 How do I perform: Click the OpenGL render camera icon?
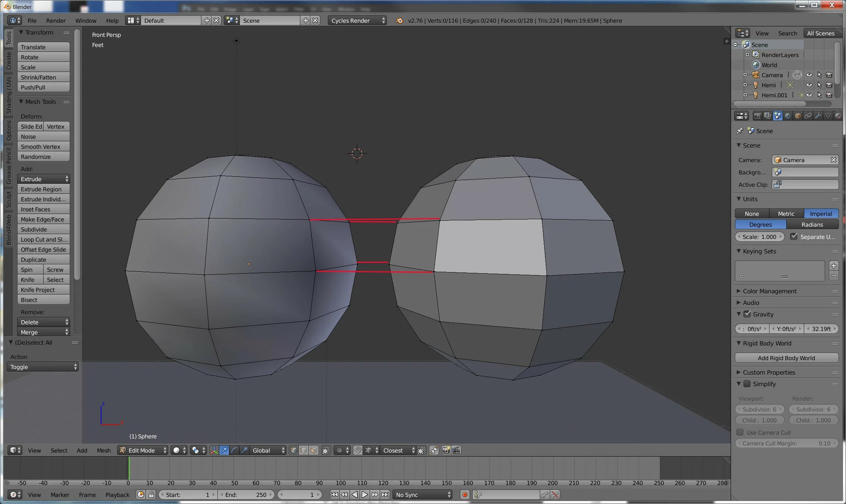[446, 450]
